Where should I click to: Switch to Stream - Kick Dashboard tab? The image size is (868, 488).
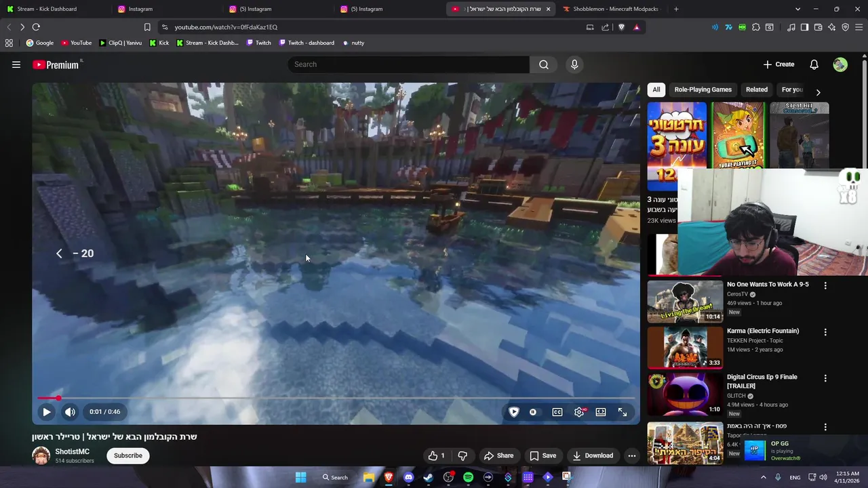click(x=54, y=9)
